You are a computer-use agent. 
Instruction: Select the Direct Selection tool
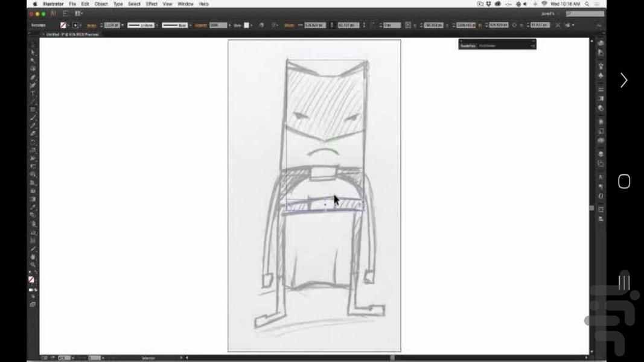tap(33, 52)
